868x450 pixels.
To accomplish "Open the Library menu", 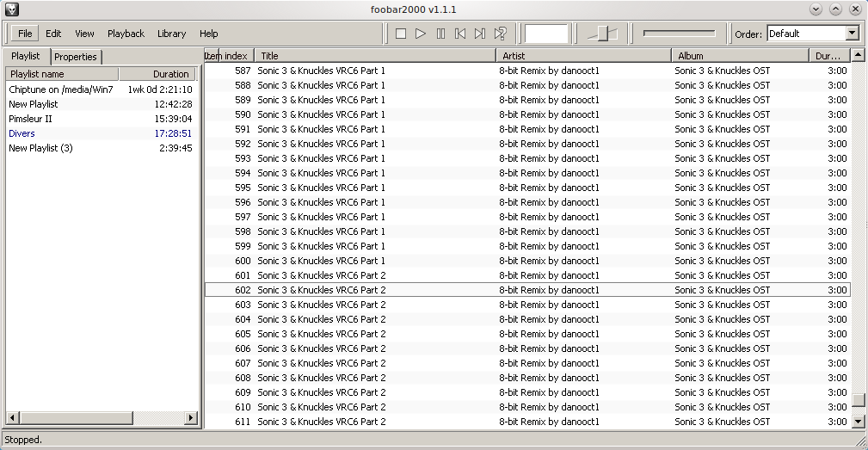I will (171, 34).
